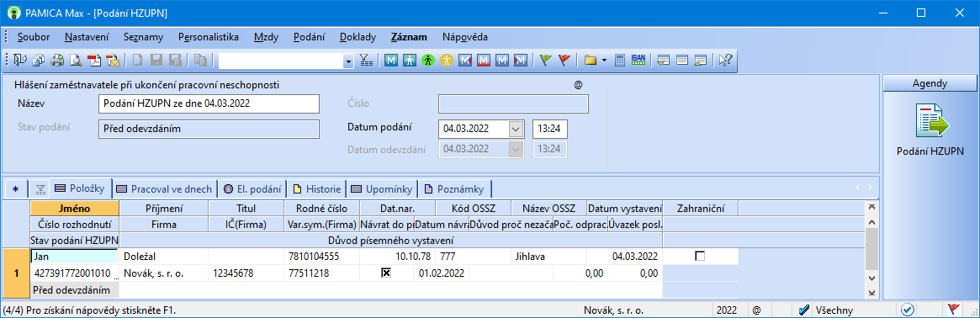Toggle the Návrat do práce checkbox
The image size is (980, 318).
pyautogui.click(x=386, y=273)
